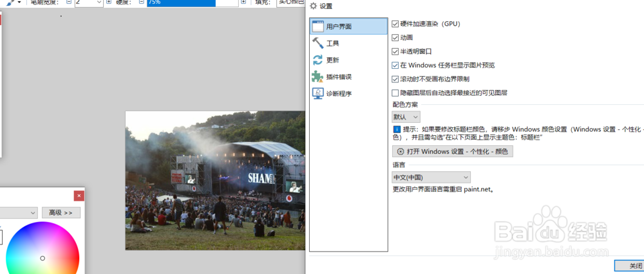This screenshot has width=644, height=274.
Task: Click the User Interface screen icon
Action: 318,26
